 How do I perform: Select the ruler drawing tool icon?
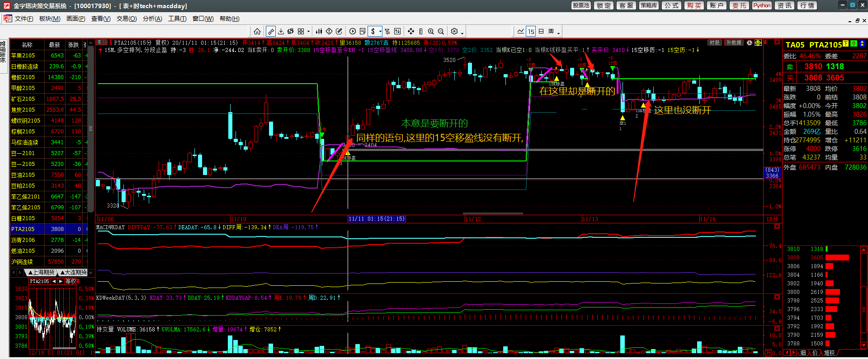click(271, 31)
